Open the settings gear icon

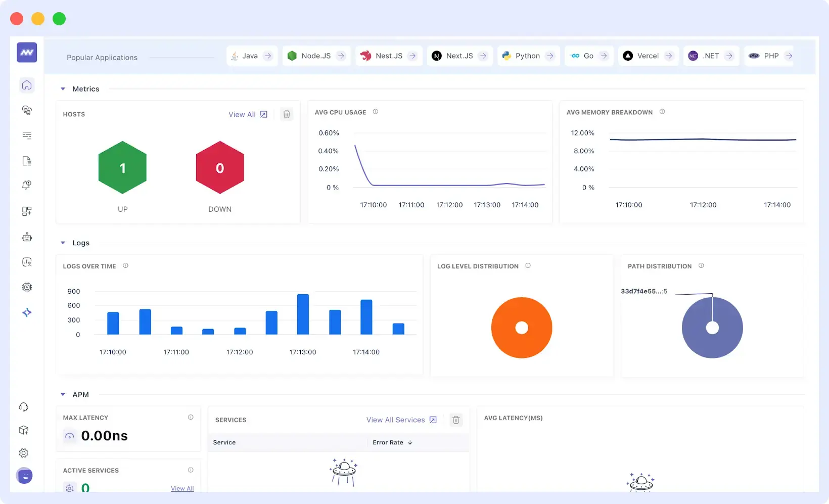tap(24, 453)
